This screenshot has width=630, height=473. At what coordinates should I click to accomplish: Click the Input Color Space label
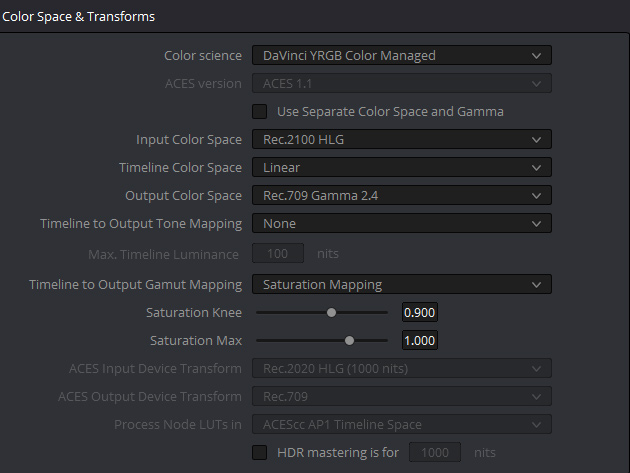tap(189, 139)
